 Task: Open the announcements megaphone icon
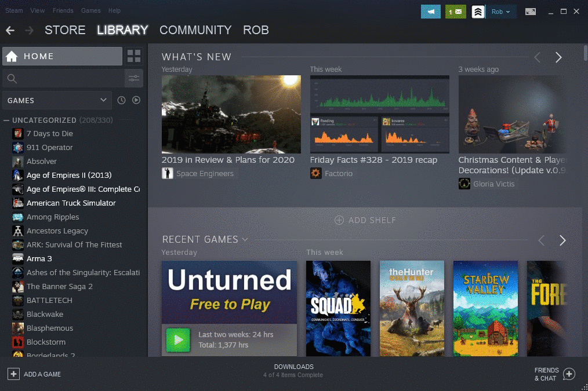click(430, 12)
